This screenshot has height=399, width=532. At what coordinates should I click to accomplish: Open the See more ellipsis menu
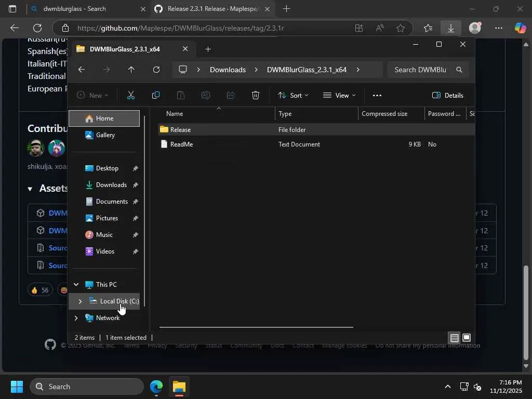[377, 96]
